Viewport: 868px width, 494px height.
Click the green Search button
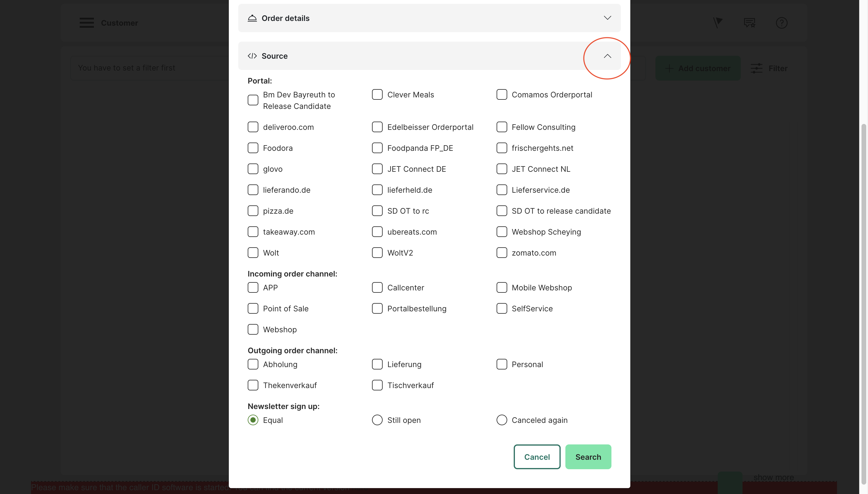coord(588,457)
